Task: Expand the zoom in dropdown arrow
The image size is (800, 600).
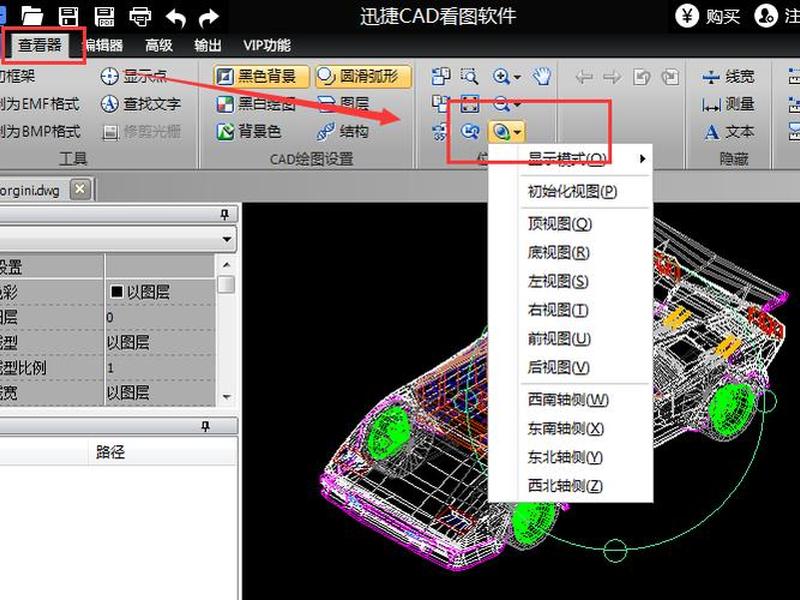Action: tap(517, 77)
